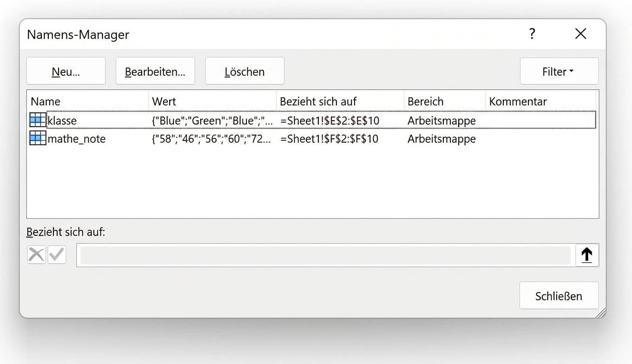Confirm the reference using the checkmark icon
Viewport: 632px width, 364px height.
pos(57,254)
